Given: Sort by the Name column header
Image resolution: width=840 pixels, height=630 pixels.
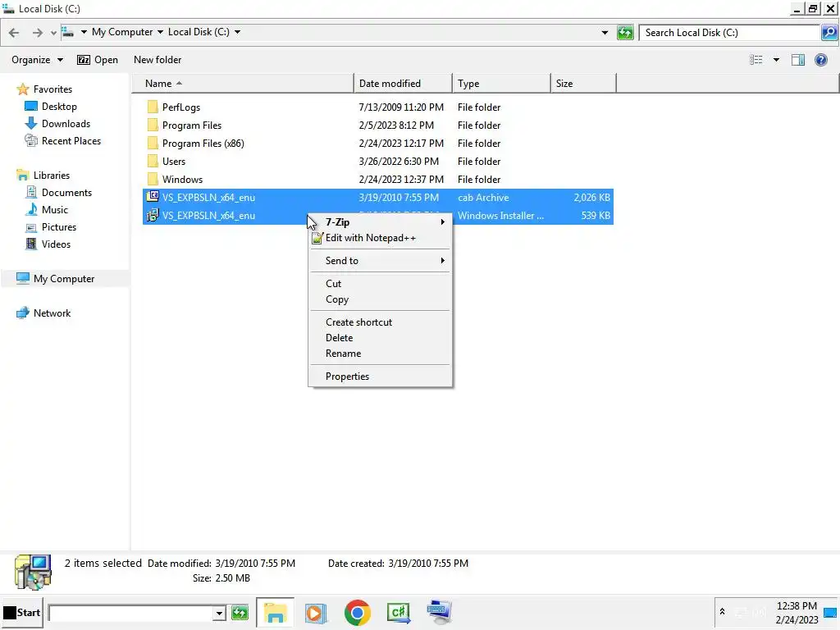Looking at the screenshot, I should coord(244,84).
